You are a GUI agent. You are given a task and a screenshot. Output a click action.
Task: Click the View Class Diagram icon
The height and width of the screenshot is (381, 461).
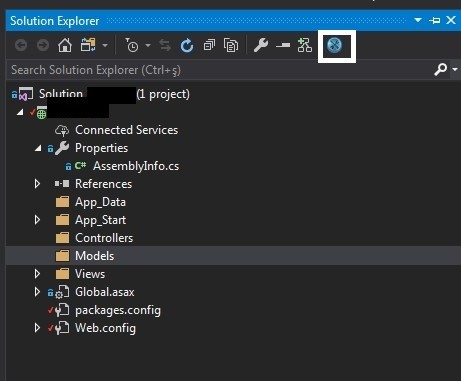(305, 45)
